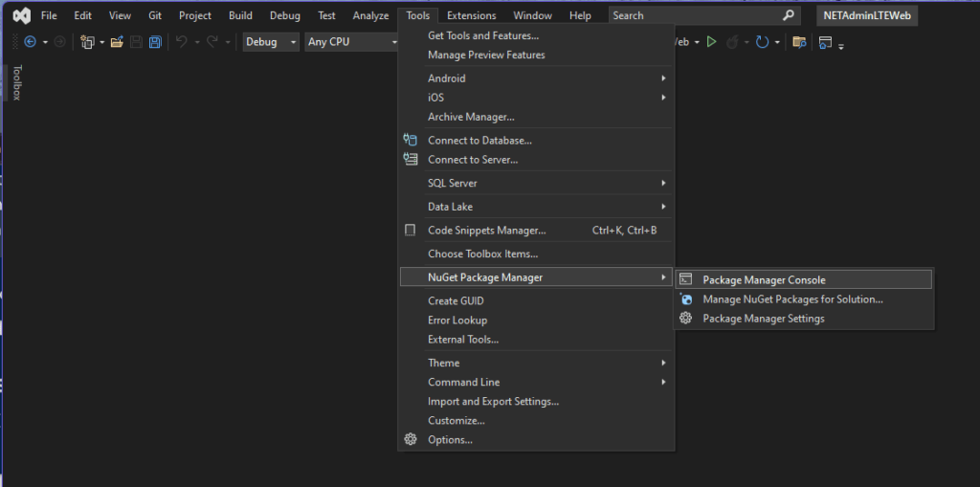Open the Project menu
This screenshot has width=980, height=487.
pos(195,15)
